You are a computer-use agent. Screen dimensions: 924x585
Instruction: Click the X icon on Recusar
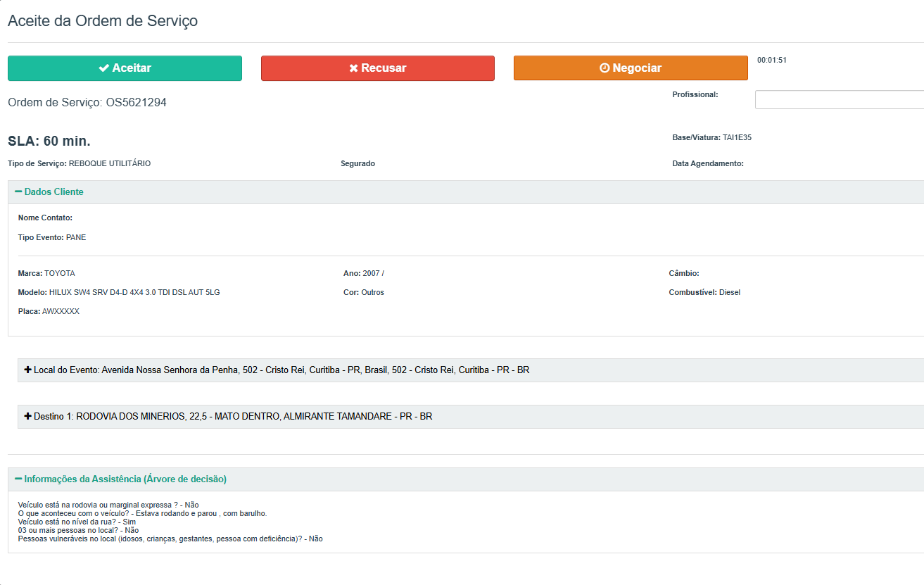click(x=354, y=68)
